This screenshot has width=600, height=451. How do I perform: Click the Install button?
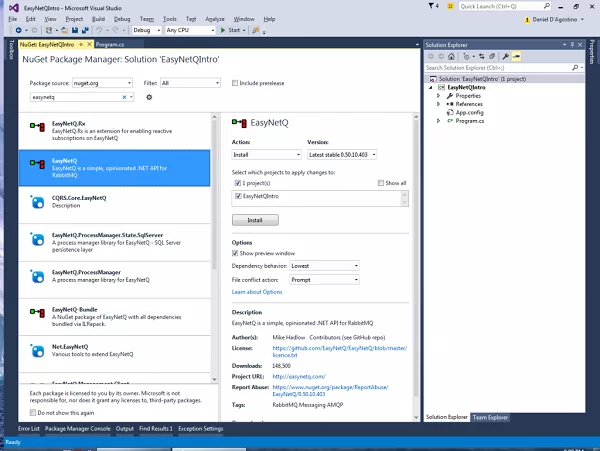pos(255,219)
